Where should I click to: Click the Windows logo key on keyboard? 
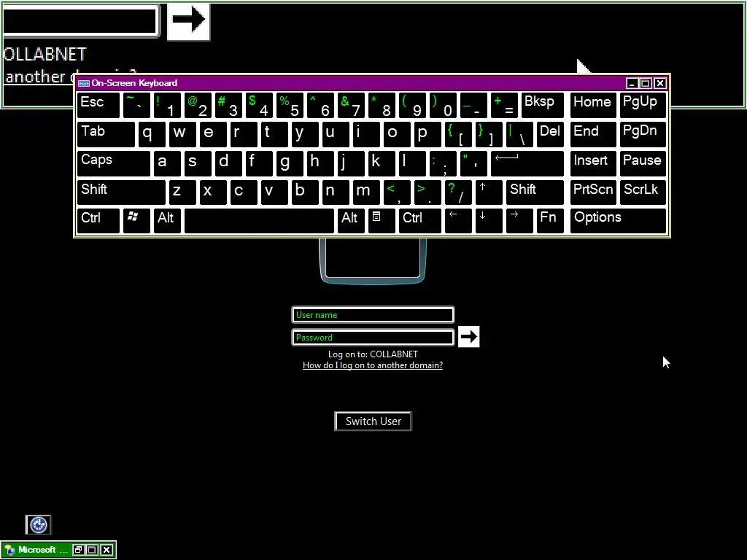click(136, 221)
